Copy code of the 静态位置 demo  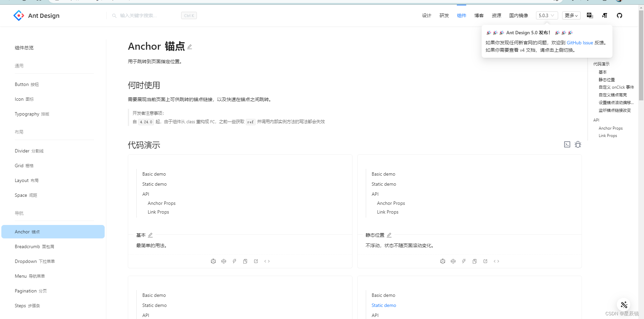pyautogui.click(x=475, y=261)
